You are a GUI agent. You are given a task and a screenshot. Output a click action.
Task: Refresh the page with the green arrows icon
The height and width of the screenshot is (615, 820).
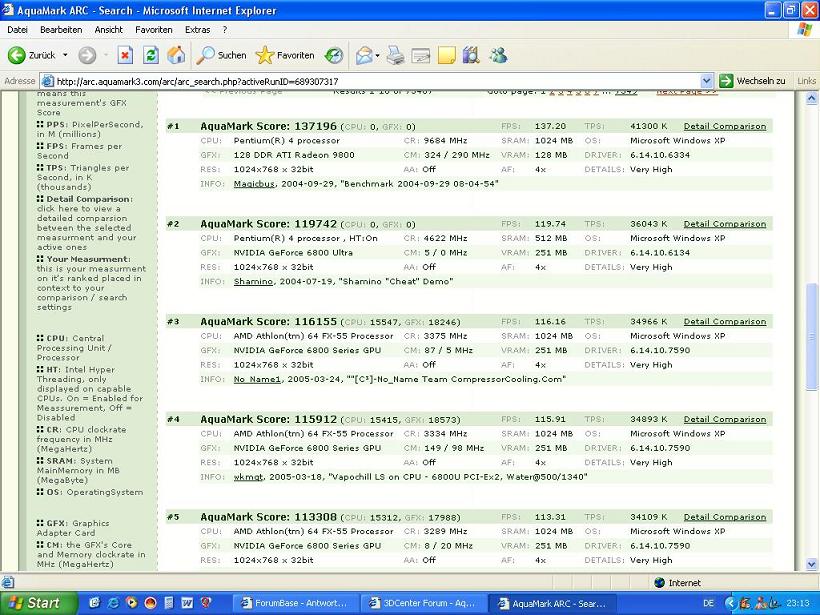point(151,55)
